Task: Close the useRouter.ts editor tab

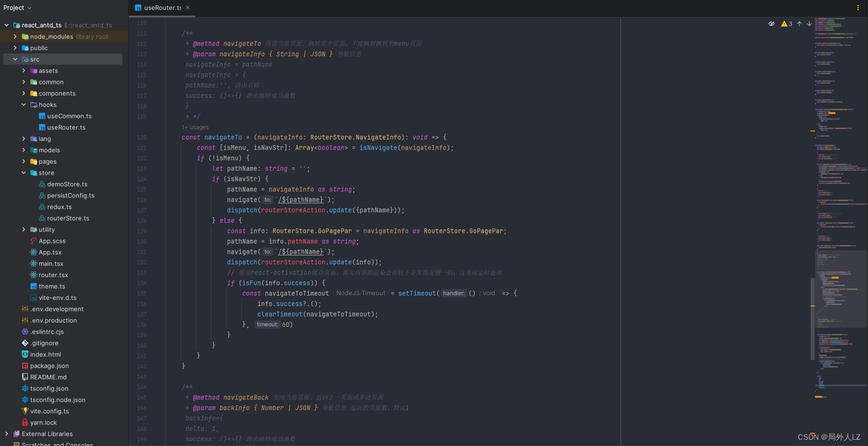Action: click(x=188, y=8)
